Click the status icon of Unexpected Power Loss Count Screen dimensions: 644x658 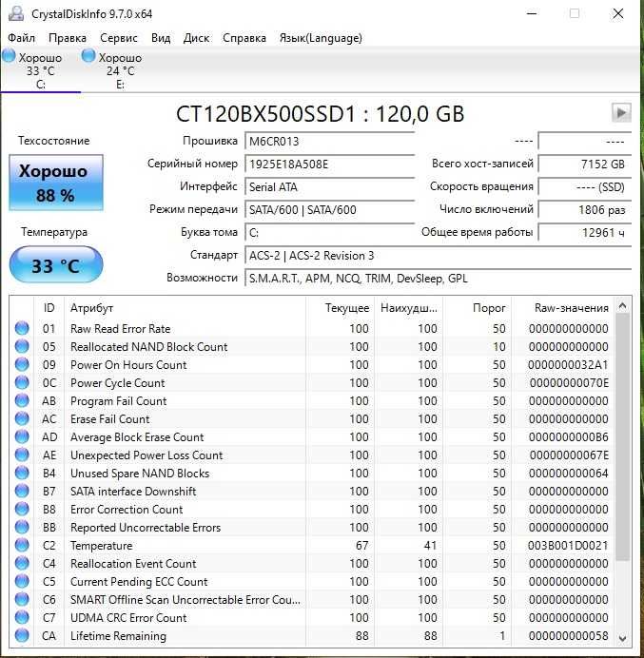[22, 455]
